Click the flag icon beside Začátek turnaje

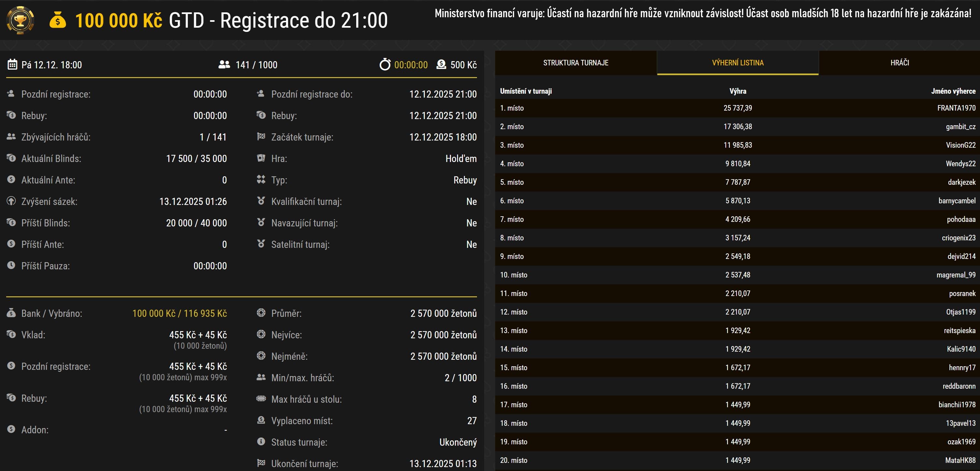pyautogui.click(x=261, y=137)
